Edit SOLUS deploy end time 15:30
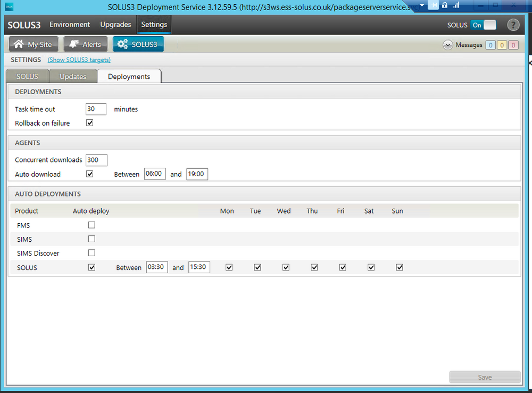The image size is (532, 393). point(199,267)
